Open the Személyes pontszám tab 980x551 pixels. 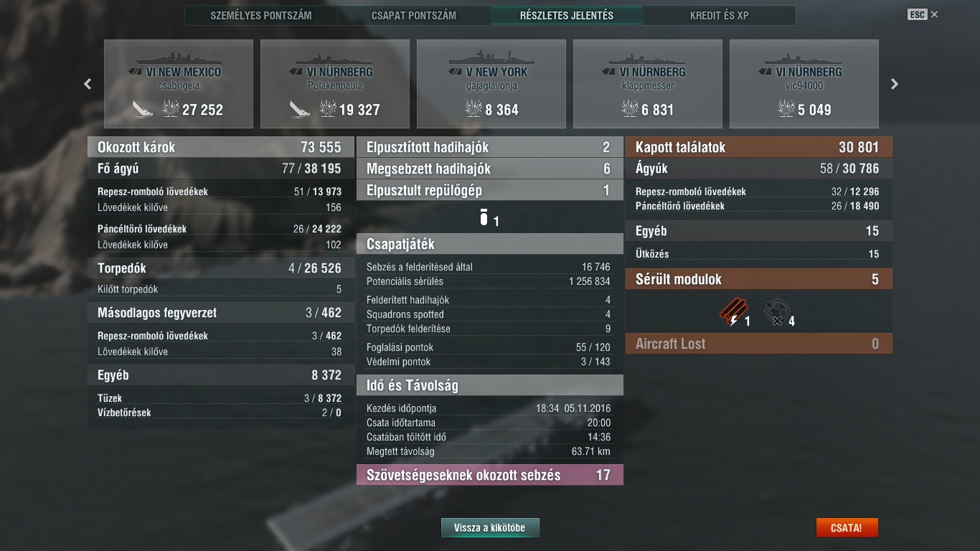pyautogui.click(x=261, y=15)
